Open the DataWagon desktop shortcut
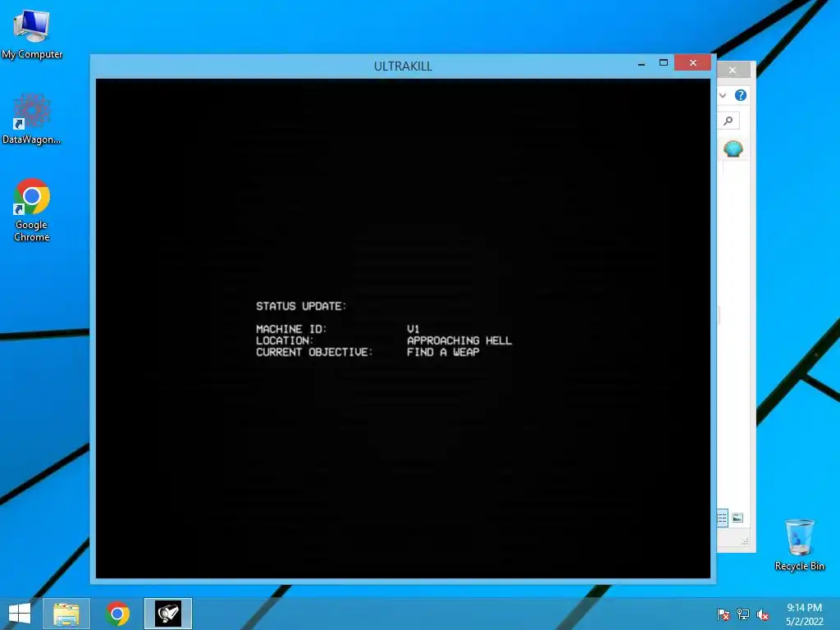 32,119
